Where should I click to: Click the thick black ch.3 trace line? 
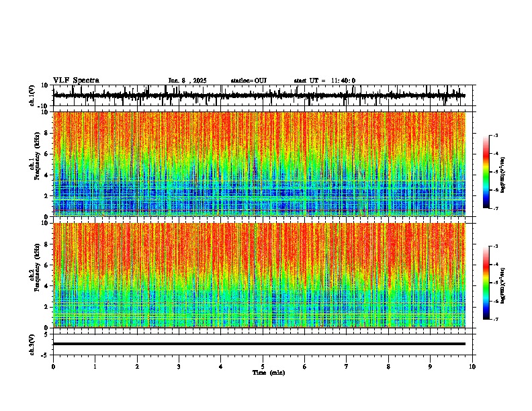tap(259, 344)
